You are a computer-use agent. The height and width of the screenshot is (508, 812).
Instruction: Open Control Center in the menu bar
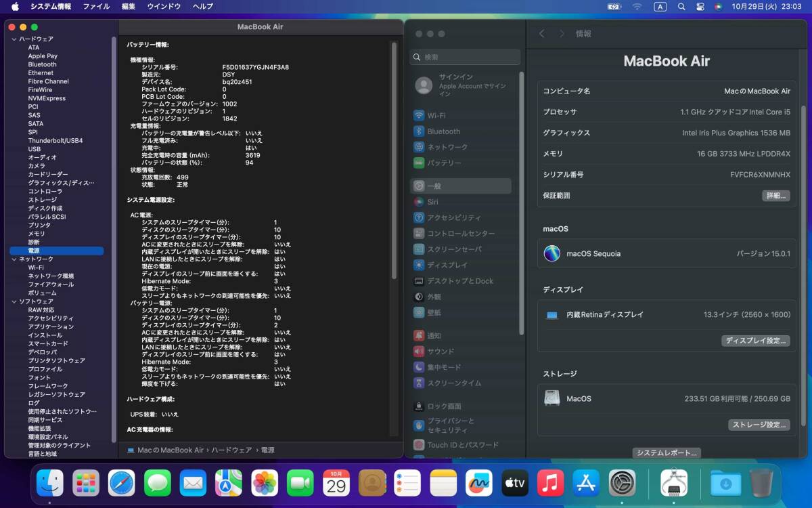point(700,6)
